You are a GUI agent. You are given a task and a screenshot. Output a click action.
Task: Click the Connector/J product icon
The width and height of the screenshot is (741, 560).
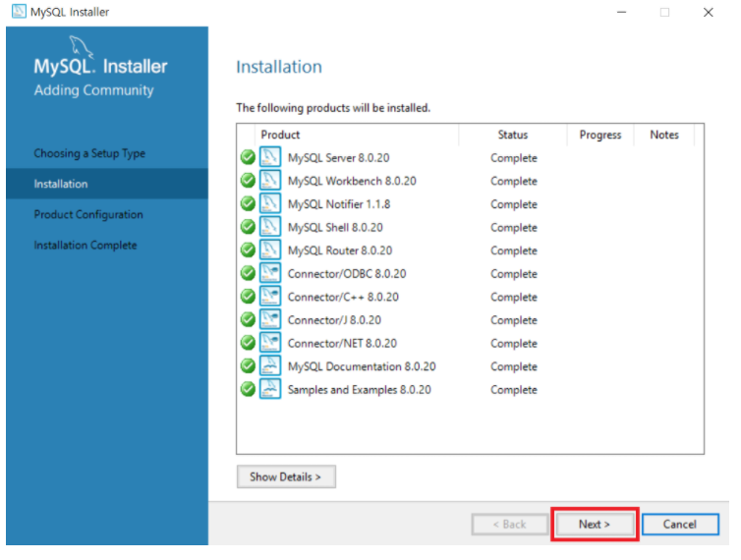(270, 319)
